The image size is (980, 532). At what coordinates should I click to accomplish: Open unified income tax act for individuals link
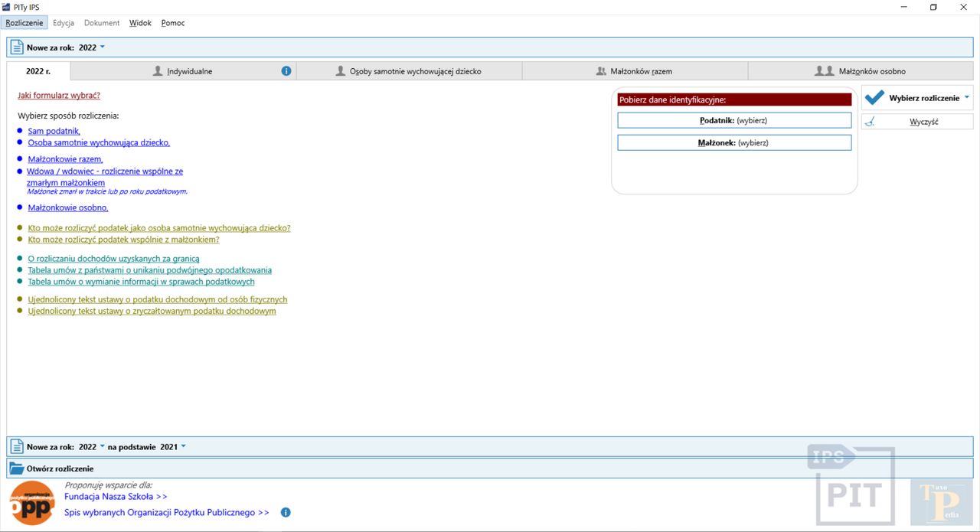pos(158,299)
